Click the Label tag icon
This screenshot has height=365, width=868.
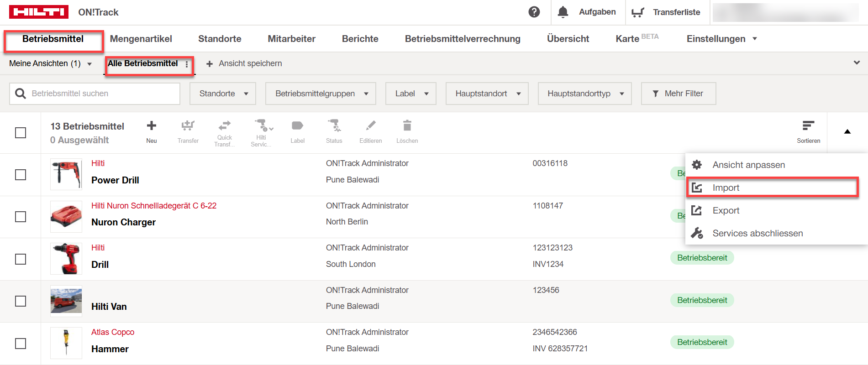pos(297,125)
